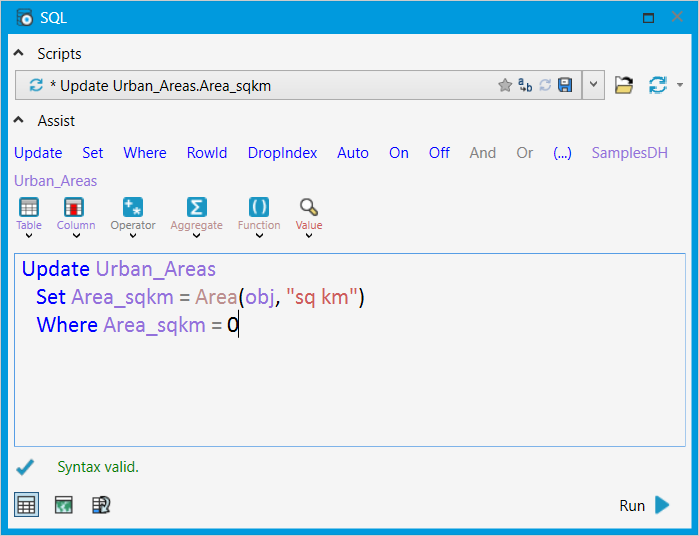Click the Run arrow icon
699x536 pixels.
point(662,505)
